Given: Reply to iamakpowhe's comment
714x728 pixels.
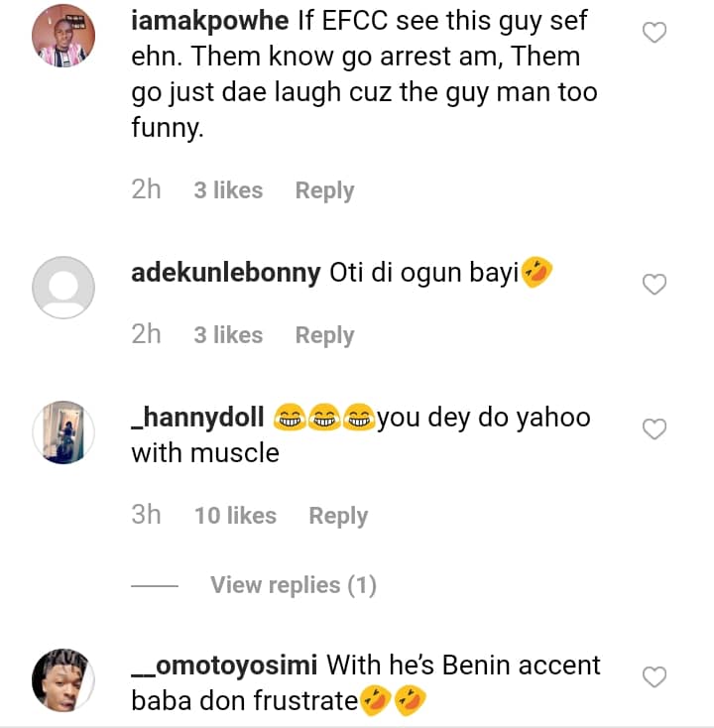Looking at the screenshot, I should pos(324,190).
